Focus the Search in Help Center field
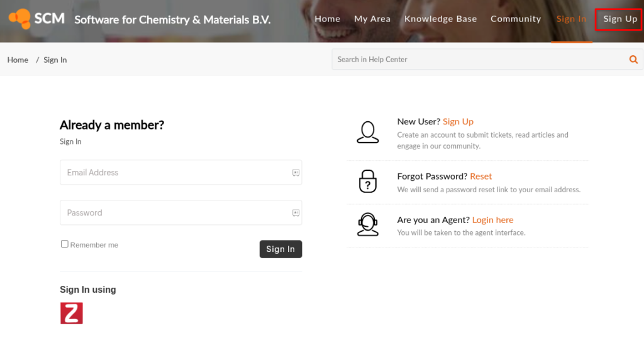This screenshot has height=338, width=644. 479,60
